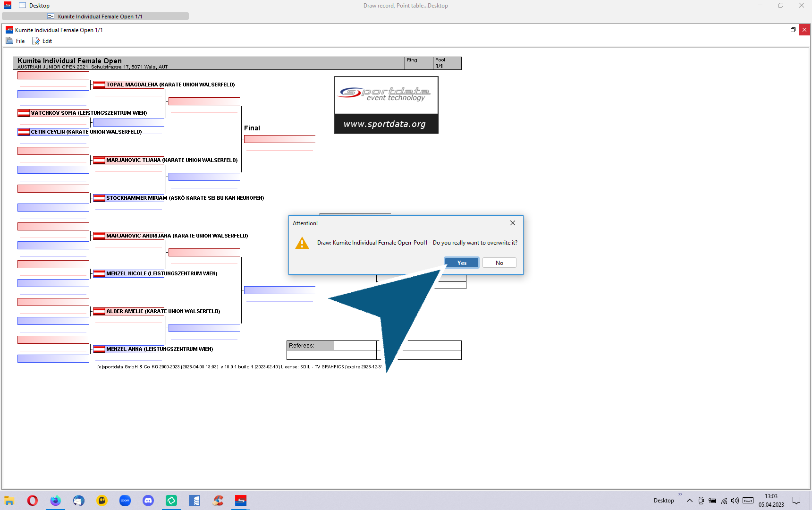
Task: Open the volume control tray icon
Action: (x=735, y=501)
